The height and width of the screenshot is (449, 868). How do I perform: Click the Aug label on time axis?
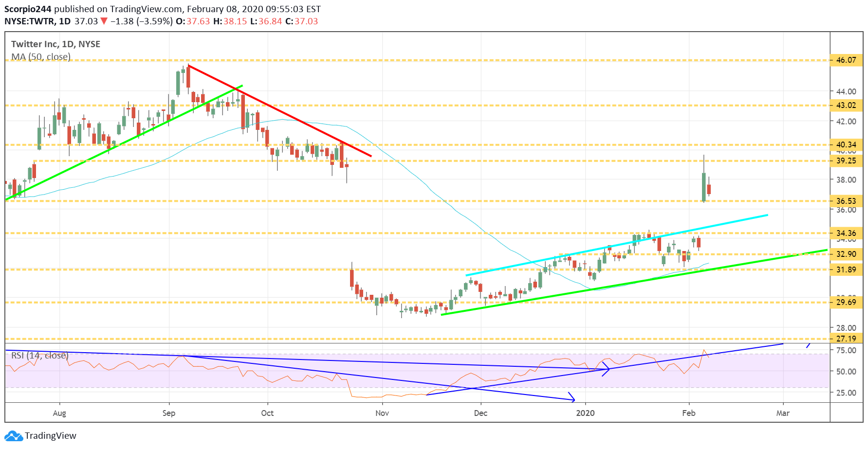59,413
